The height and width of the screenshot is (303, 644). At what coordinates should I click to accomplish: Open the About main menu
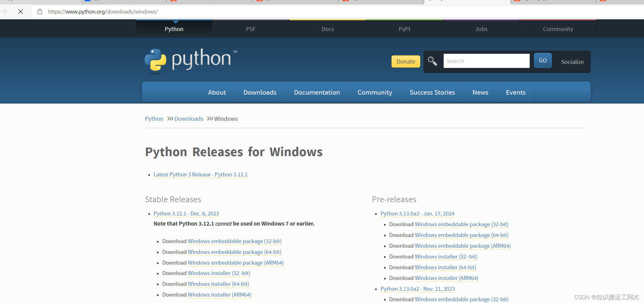click(x=217, y=92)
